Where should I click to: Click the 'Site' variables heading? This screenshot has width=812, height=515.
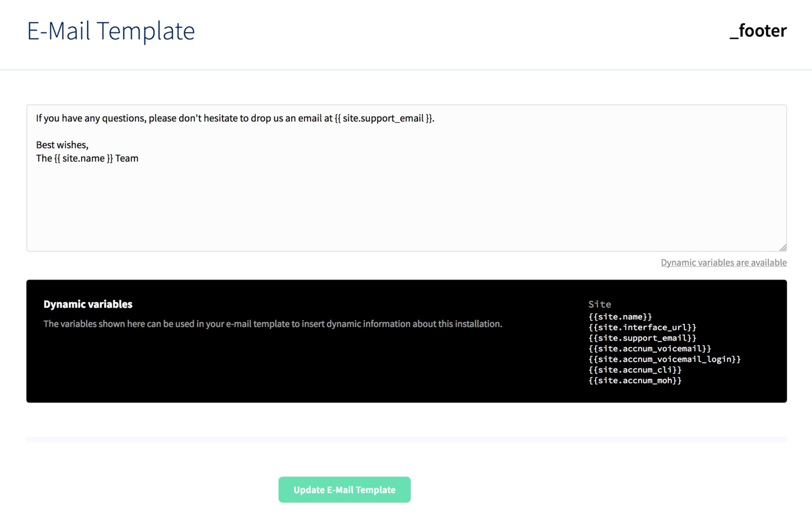point(600,304)
